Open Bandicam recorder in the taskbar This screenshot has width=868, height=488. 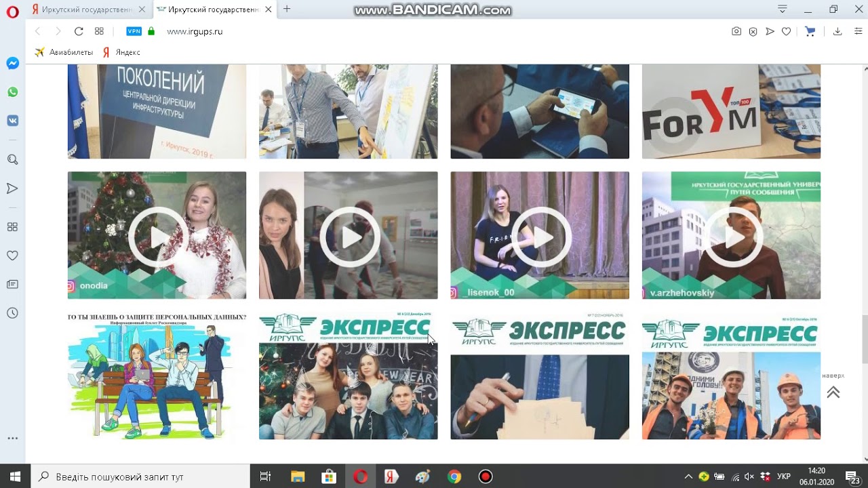tap(485, 476)
